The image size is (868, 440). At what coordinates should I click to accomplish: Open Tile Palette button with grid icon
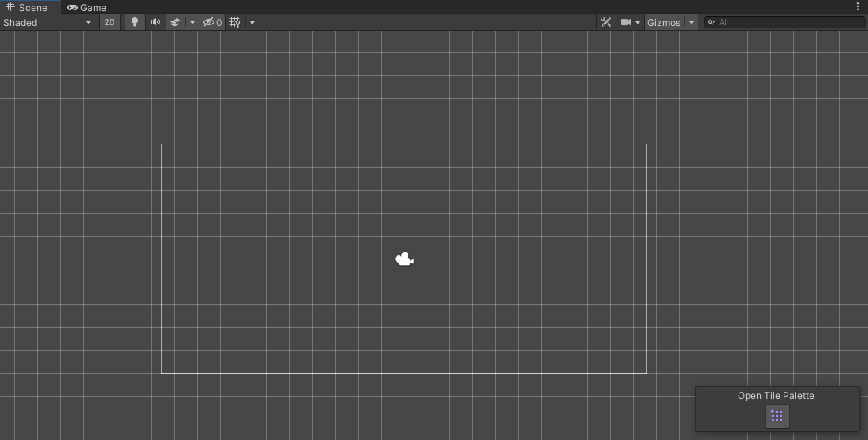point(777,416)
